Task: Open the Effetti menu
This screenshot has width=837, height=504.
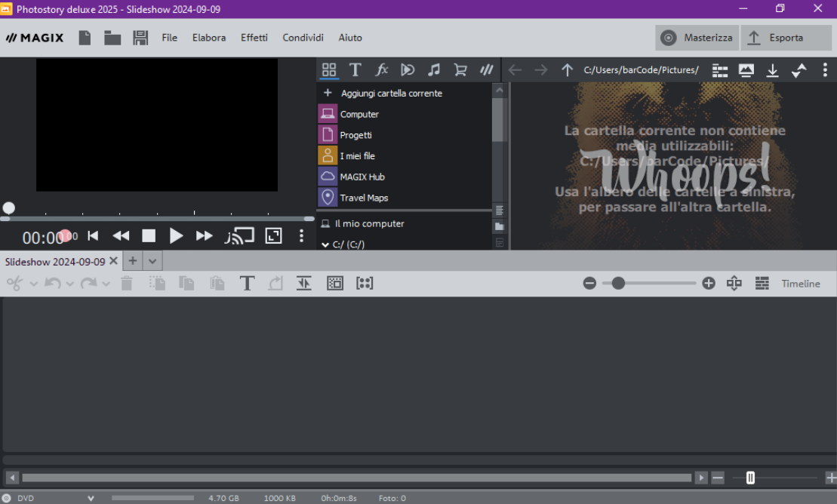Action: pos(254,38)
